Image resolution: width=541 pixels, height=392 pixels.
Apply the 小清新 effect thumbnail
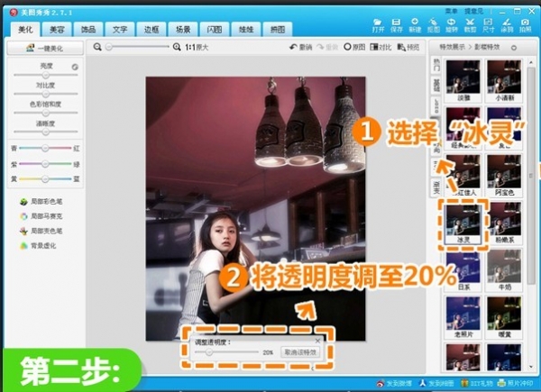[504, 80]
